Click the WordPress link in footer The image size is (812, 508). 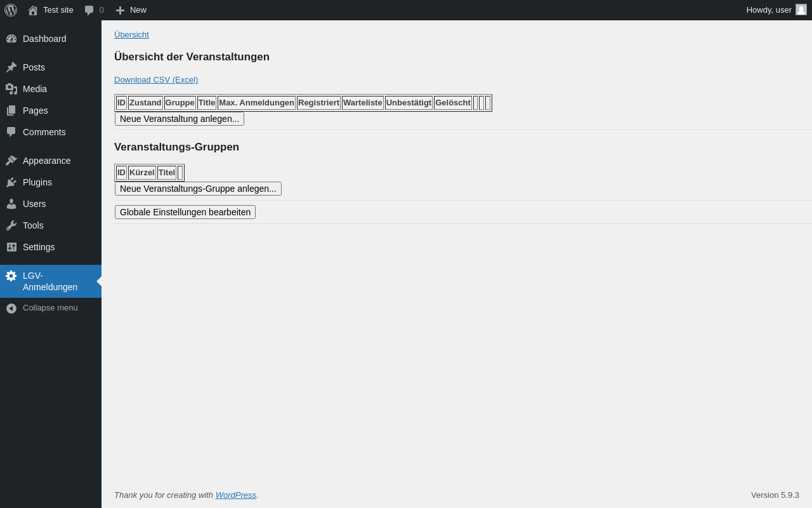(x=236, y=495)
